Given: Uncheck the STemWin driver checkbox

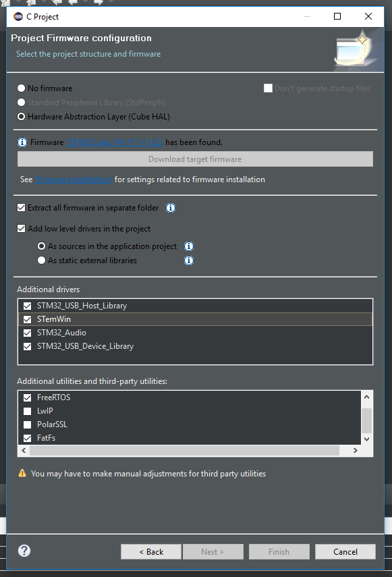Looking at the screenshot, I should pos(27,319).
